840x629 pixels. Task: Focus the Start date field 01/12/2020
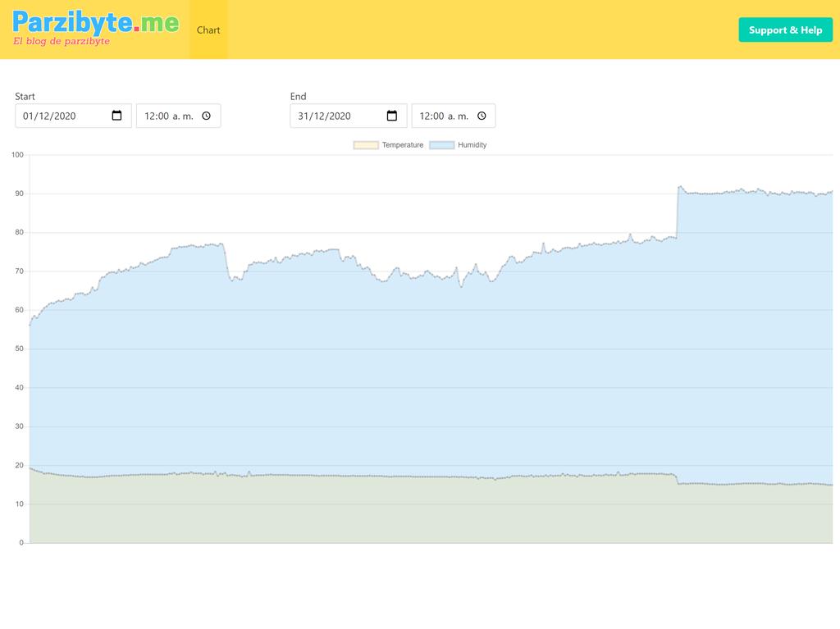[x=73, y=116]
